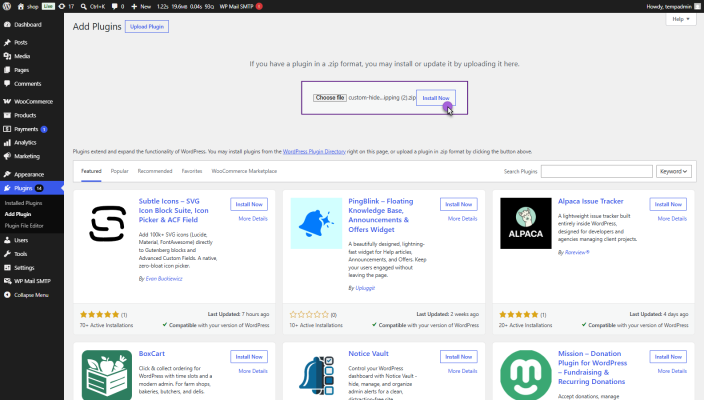Screen dimensions: 704x400
Task: Open author Evan Buckiewicz link
Action: pyautogui.click(x=164, y=279)
